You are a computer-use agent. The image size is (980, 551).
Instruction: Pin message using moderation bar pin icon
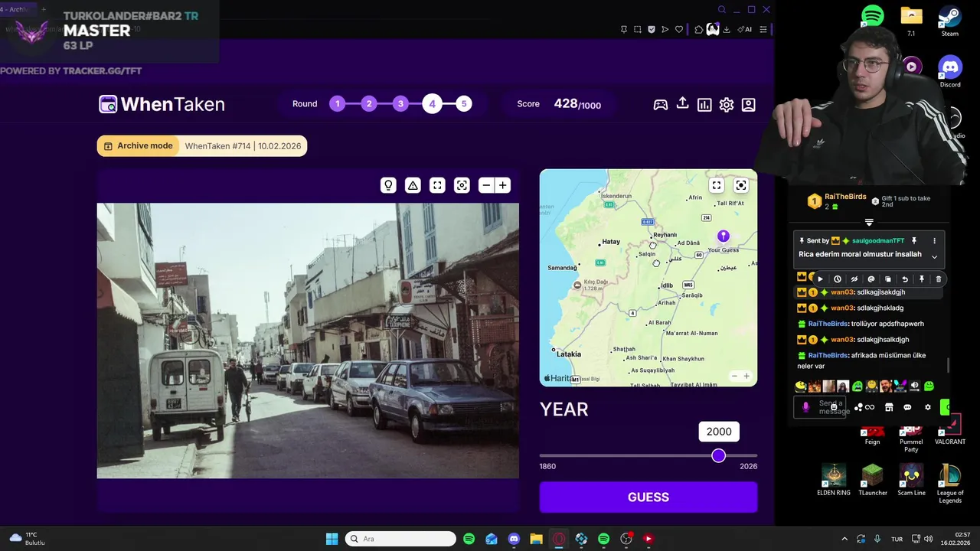coord(922,279)
